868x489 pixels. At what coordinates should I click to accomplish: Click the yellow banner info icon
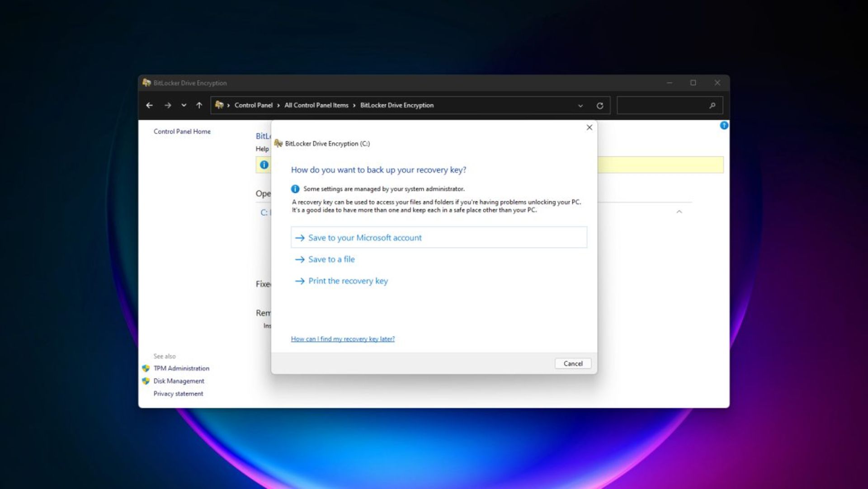(264, 165)
